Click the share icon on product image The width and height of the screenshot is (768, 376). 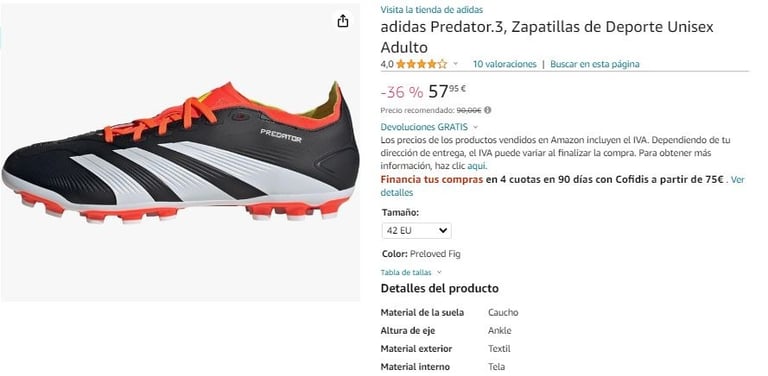tap(343, 21)
